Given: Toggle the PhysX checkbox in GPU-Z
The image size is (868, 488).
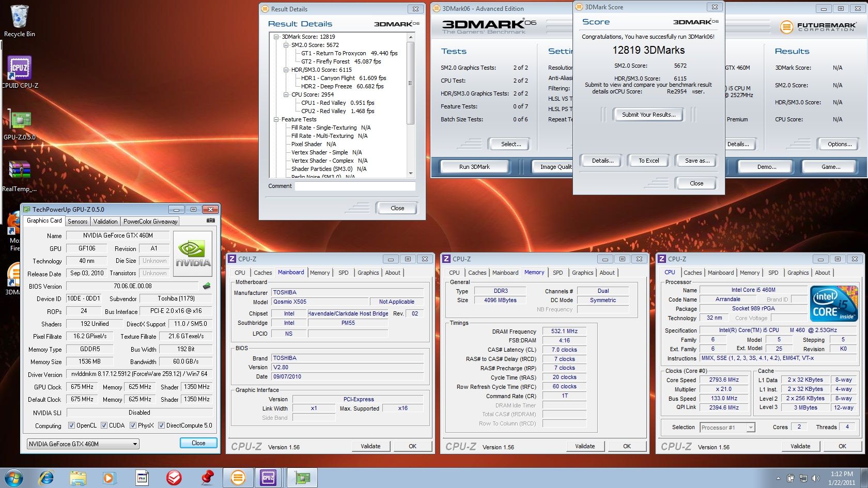Looking at the screenshot, I should tap(133, 426).
